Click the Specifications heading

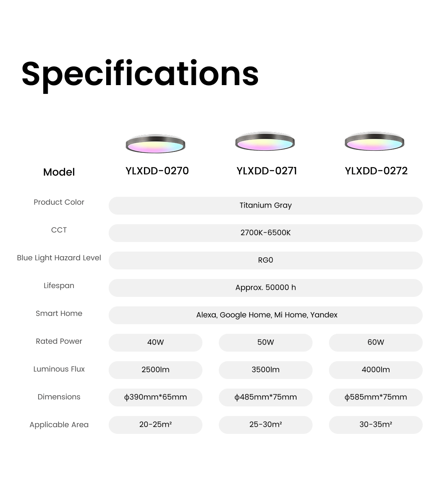[x=140, y=75]
